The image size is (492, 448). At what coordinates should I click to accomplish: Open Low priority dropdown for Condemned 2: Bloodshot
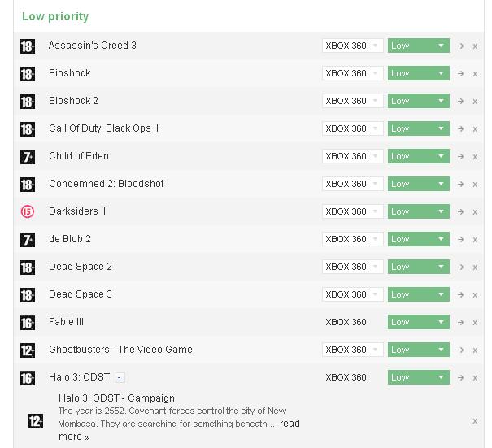(x=419, y=184)
